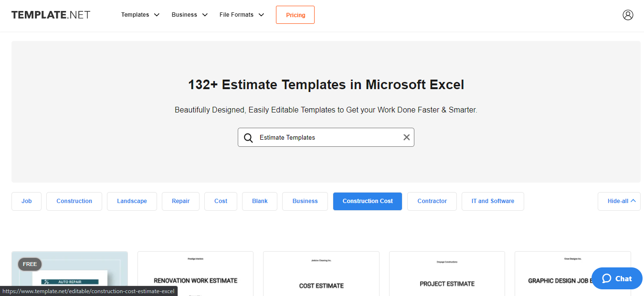Click the TEMPLATE.NET logo
This screenshot has width=644, height=296.
point(51,15)
